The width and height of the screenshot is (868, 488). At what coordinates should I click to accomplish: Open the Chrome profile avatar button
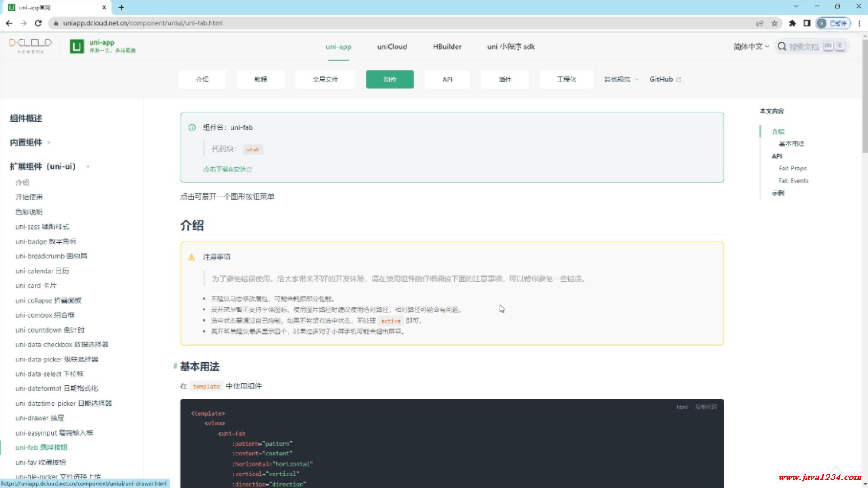[833, 23]
